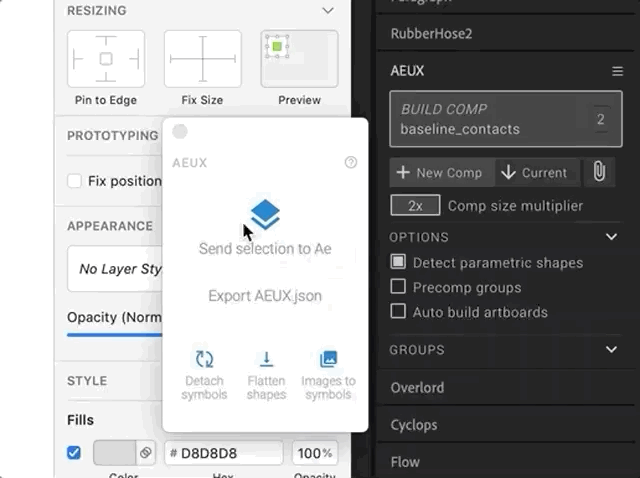Click the Send selection to Ae layers icon
640x478 pixels.
pos(265,214)
